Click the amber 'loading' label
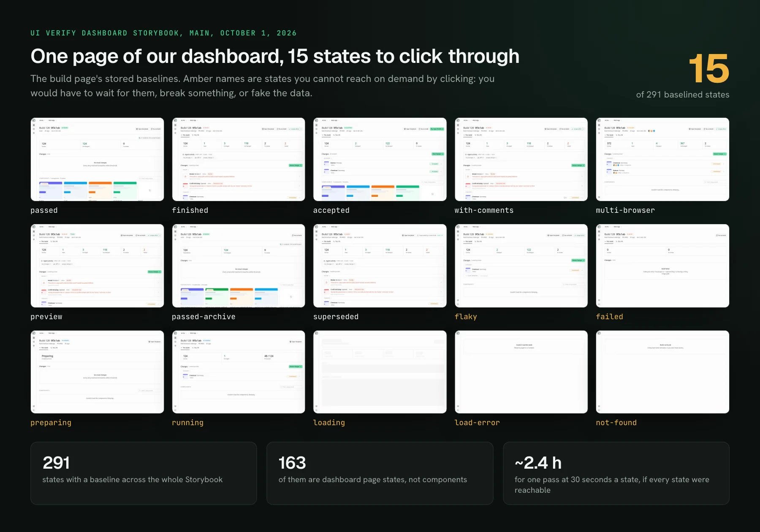760x532 pixels. pyautogui.click(x=329, y=423)
